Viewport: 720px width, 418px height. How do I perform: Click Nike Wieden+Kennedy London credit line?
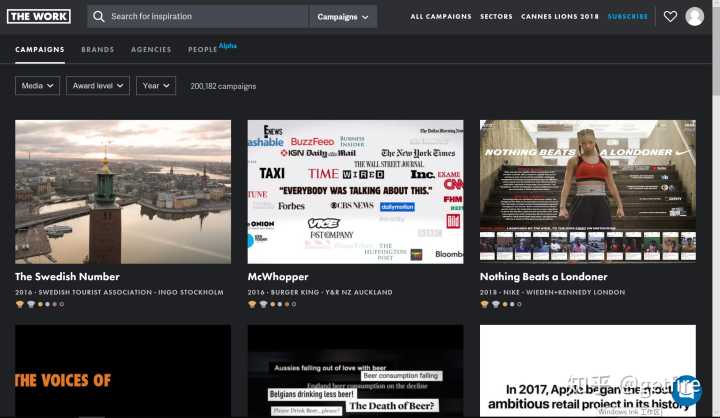click(552, 292)
